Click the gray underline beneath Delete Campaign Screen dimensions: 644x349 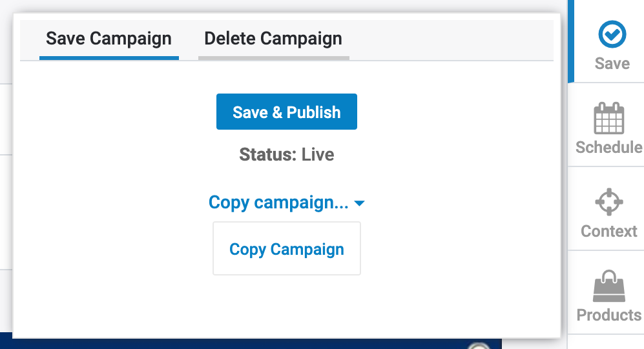pos(273,58)
